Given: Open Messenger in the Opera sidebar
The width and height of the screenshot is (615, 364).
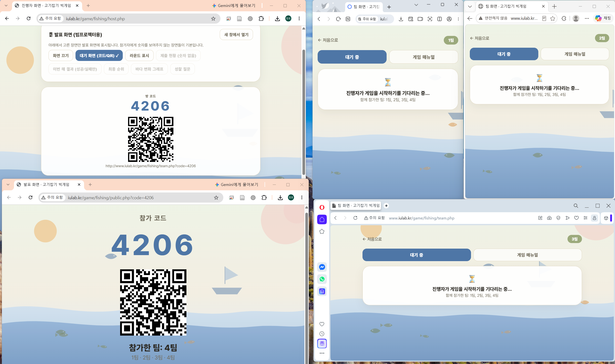Looking at the screenshot, I should tap(322, 267).
